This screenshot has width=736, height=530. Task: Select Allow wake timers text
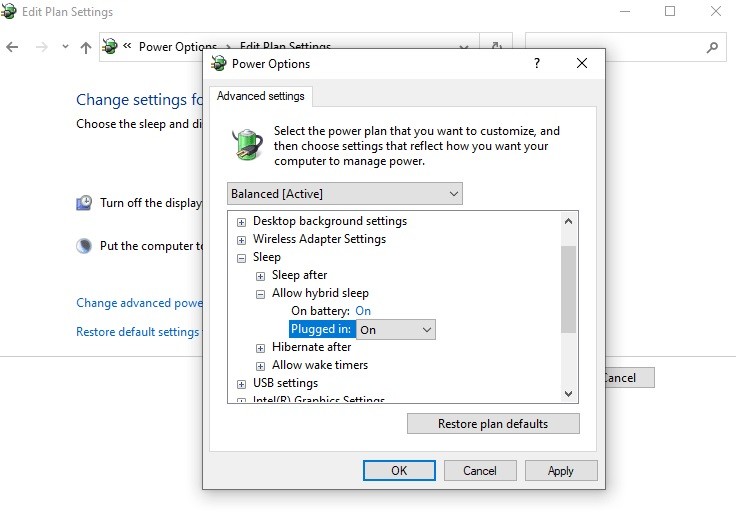point(320,365)
